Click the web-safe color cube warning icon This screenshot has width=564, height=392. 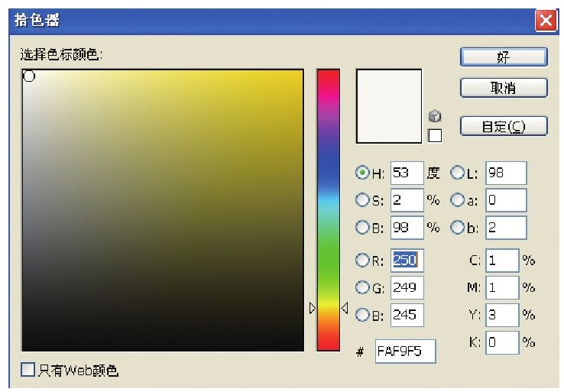(x=435, y=116)
